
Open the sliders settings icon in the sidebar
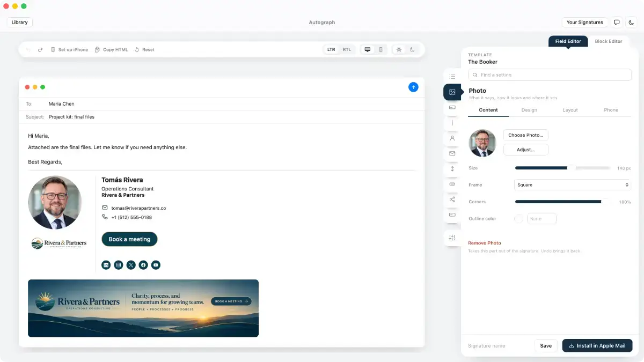pyautogui.click(x=452, y=238)
